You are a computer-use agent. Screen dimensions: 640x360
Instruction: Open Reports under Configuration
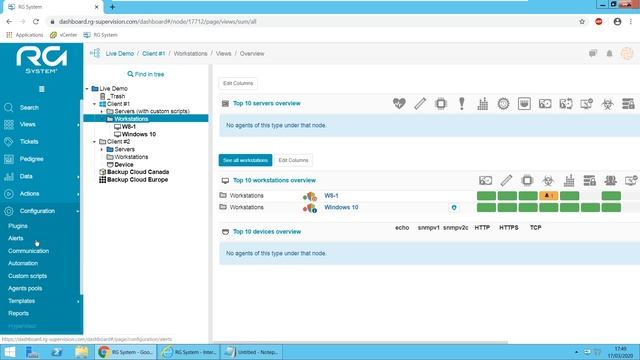coord(18,313)
